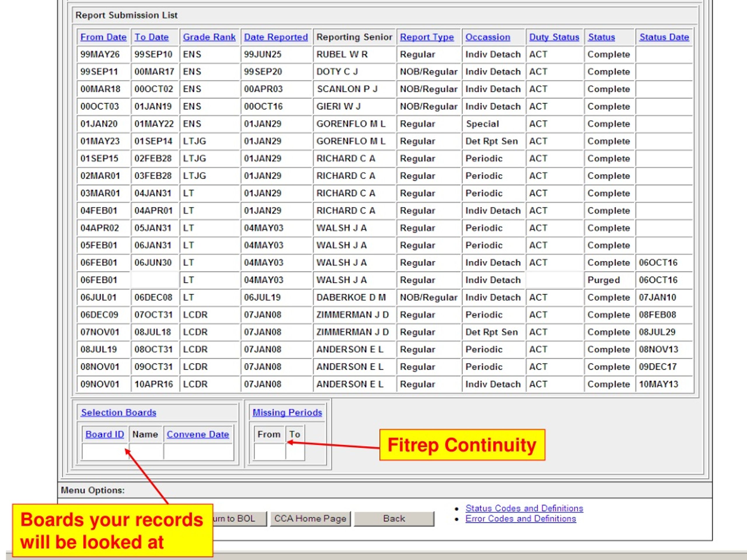747x560 pixels.
Task: Select reporting senior GIERI W J
Action: coord(354,106)
